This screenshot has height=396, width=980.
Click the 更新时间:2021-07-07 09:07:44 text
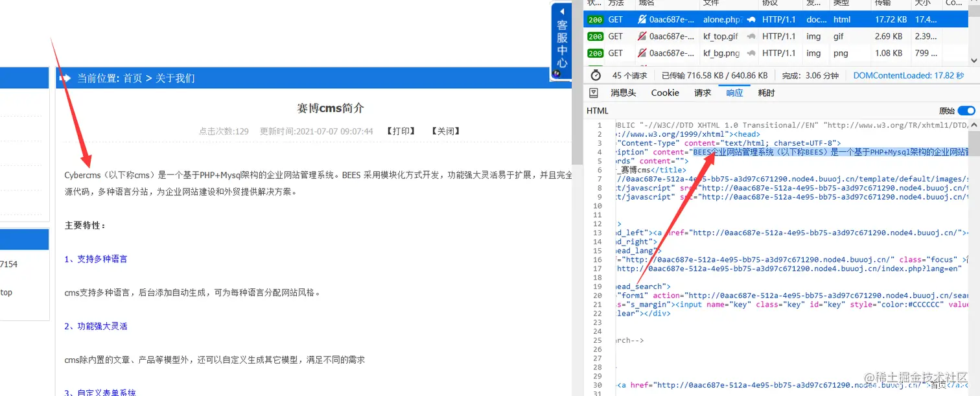(x=316, y=131)
